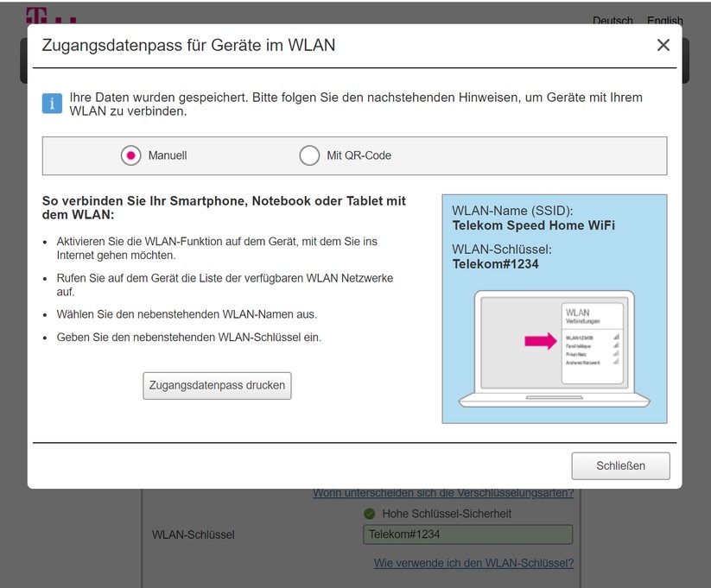Open the Verschlüsselungsarten help link
This screenshot has width=711, height=588.
[443, 493]
